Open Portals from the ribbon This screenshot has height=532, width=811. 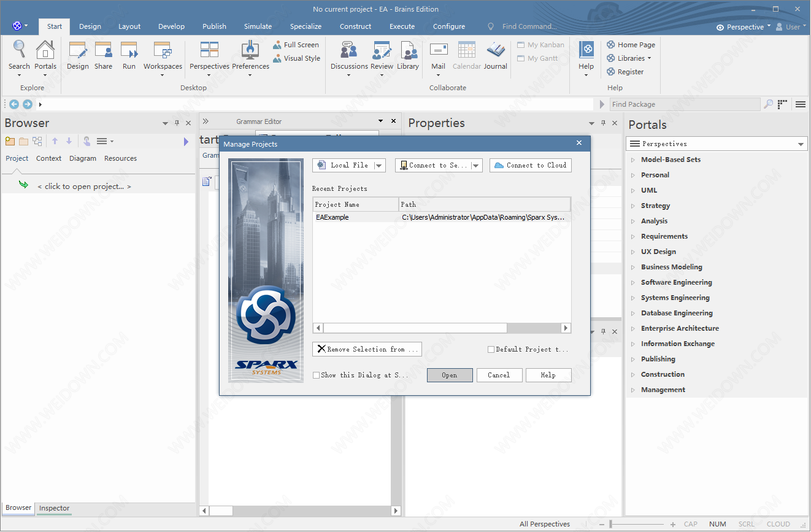click(x=45, y=56)
